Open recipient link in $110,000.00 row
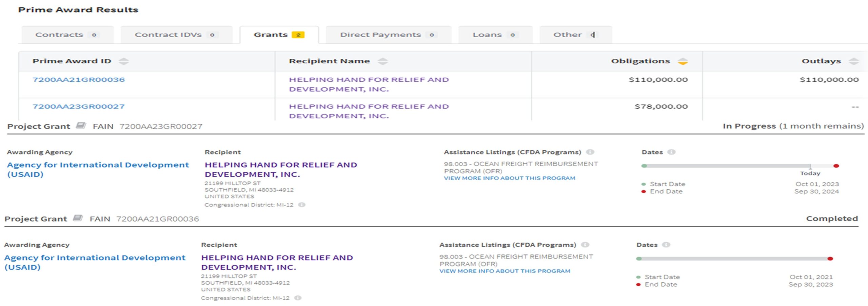This screenshot has width=868, height=306. (369, 84)
